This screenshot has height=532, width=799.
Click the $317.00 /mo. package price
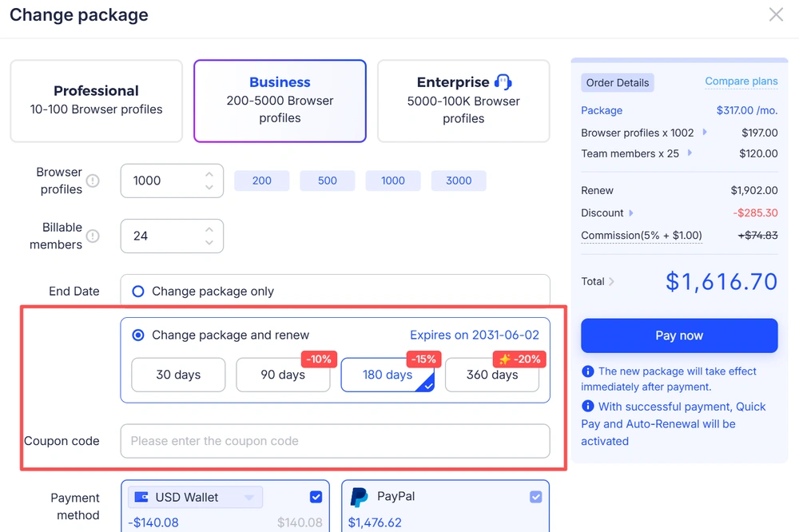click(747, 110)
